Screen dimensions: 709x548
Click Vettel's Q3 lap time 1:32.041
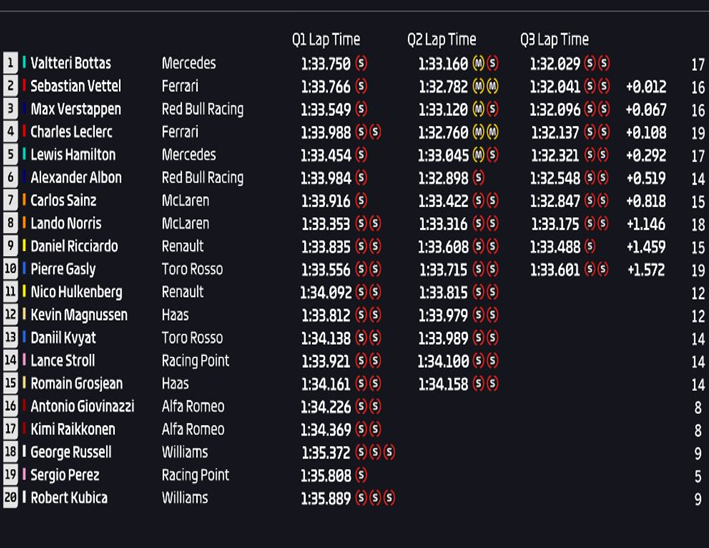tap(555, 86)
